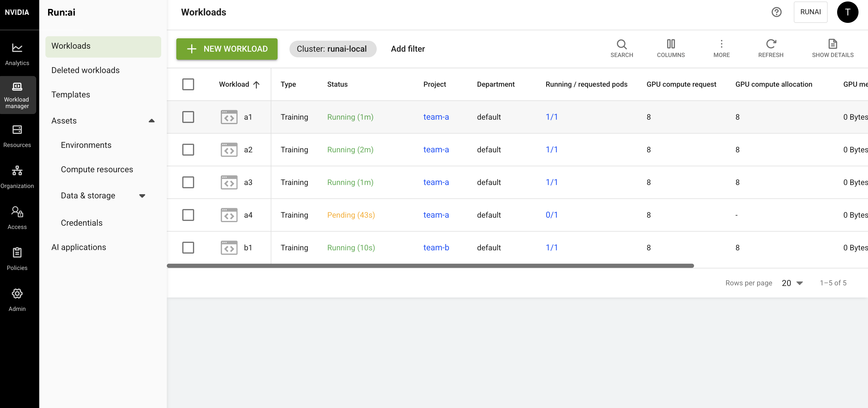Open the Admin gear icon
Image resolution: width=868 pixels, height=408 pixels.
(x=17, y=293)
